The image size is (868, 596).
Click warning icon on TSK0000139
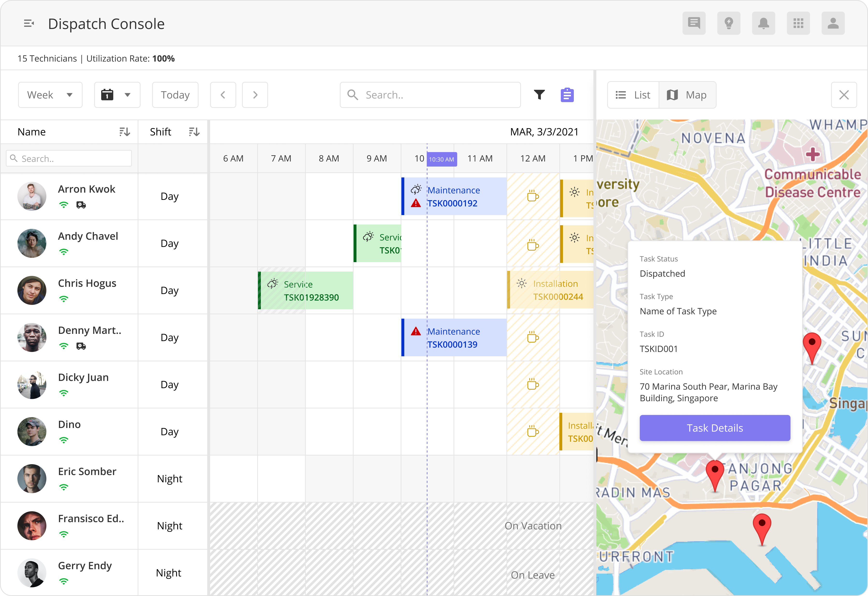coord(415,331)
